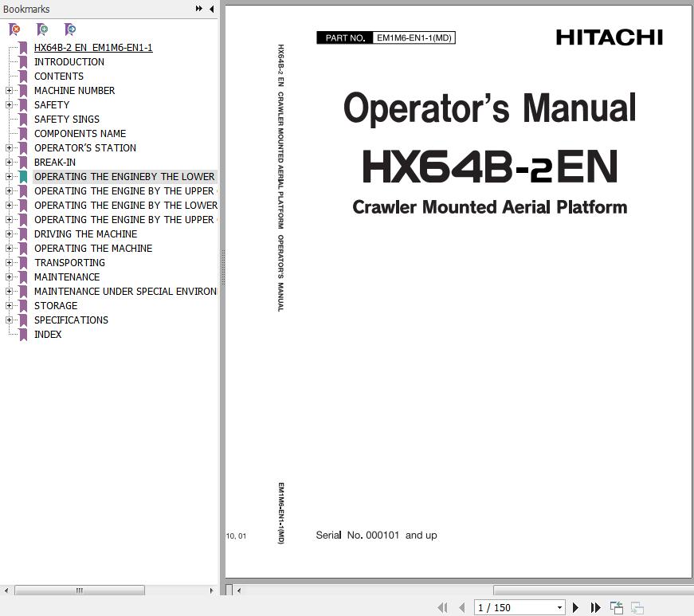Open the INDEX bookmark

click(x=48, y=334)
